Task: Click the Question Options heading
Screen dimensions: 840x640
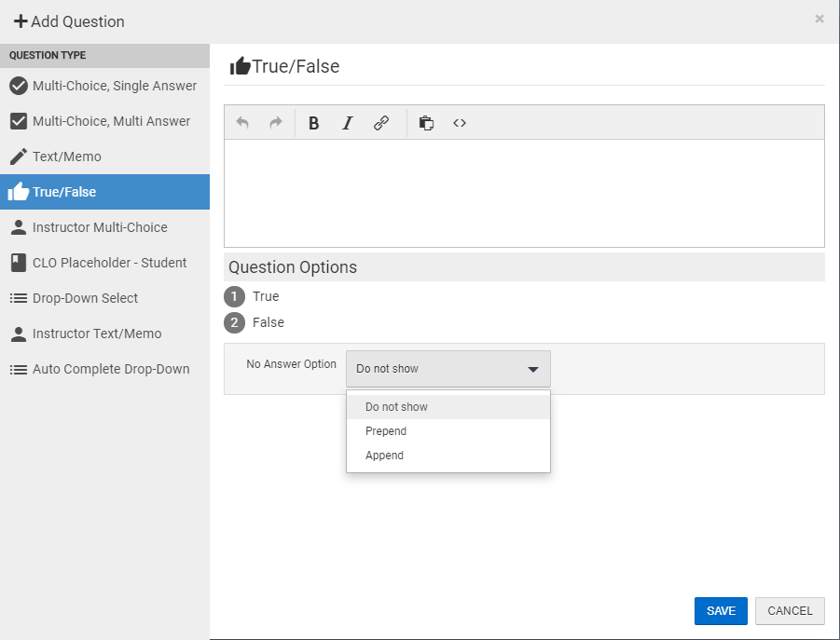Action: (x=293, y=267)
